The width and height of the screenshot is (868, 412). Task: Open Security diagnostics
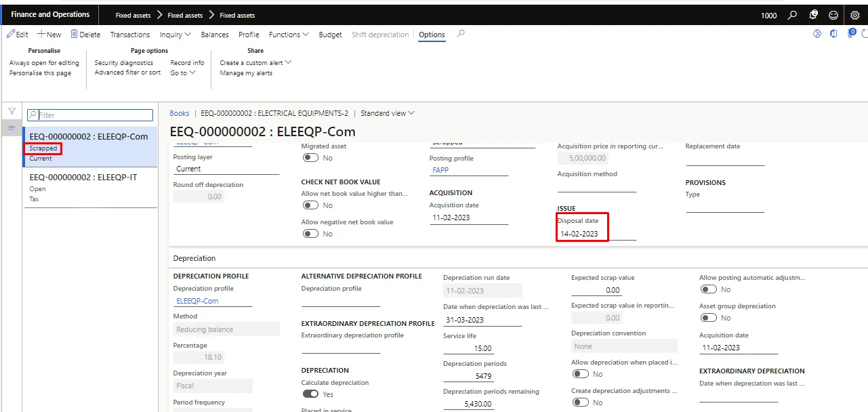(x=124, y=63)
